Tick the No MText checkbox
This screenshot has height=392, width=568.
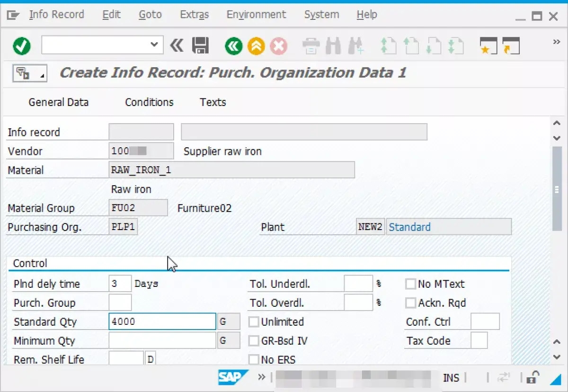pos(410,284)
